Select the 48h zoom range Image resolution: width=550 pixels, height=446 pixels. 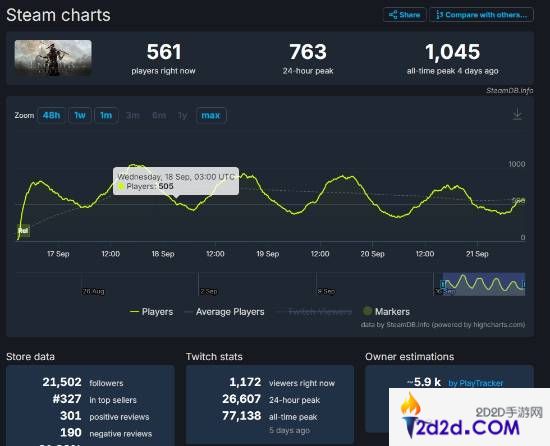[51, 115]
